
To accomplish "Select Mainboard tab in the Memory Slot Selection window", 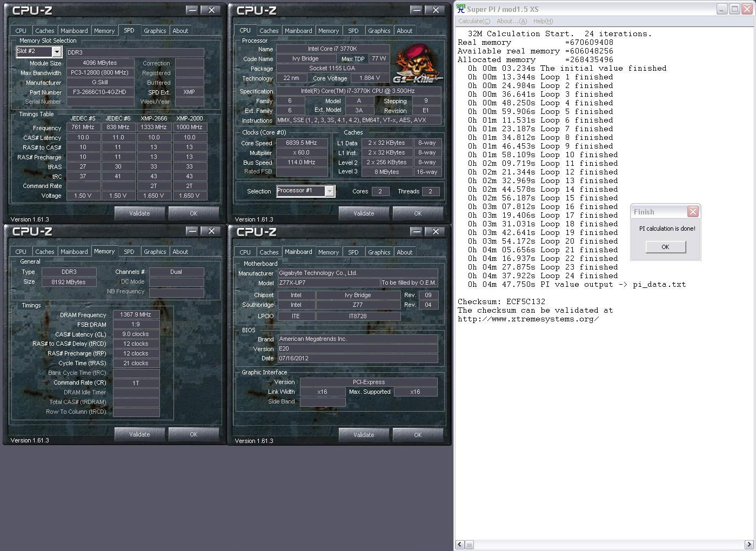I will click(x=74, y=31).
